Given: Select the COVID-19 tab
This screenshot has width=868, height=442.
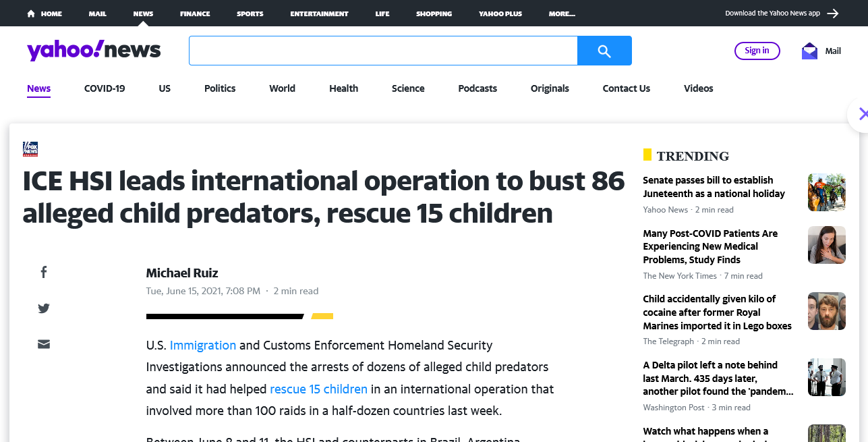Looking at the screenshot, I should (x=105, y=88).
